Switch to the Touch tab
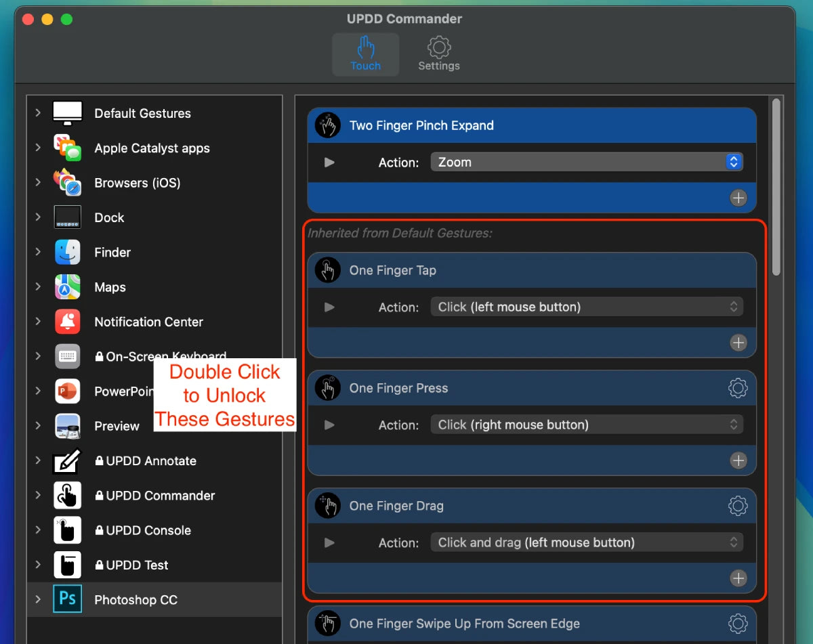The width and height of the screenshot is (813, 644). click(x=365, y=53)
